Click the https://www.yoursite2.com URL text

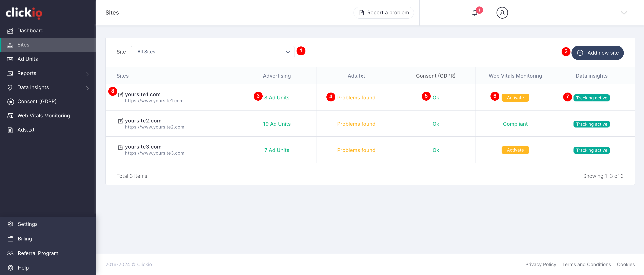155,127
